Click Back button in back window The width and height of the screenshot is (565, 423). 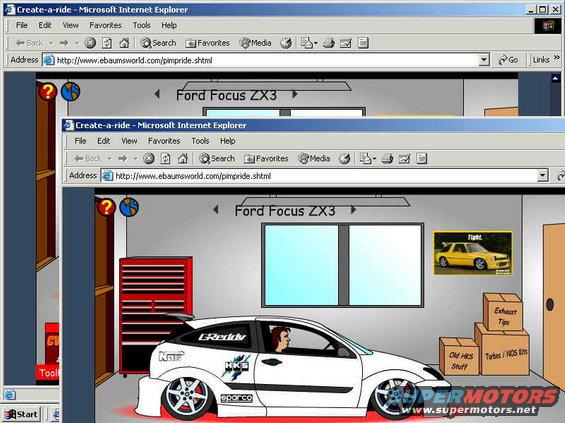click(29, 43)
